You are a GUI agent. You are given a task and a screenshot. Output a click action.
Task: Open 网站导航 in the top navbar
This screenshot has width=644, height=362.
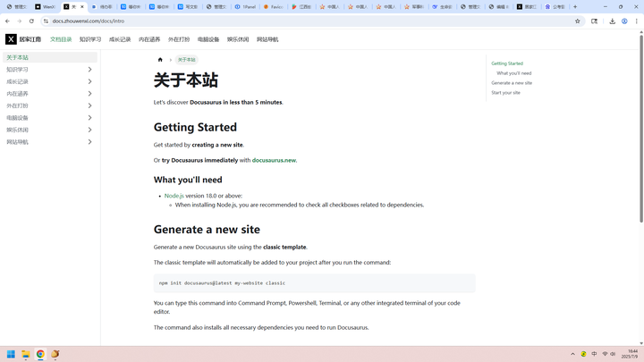pos(267,39)
